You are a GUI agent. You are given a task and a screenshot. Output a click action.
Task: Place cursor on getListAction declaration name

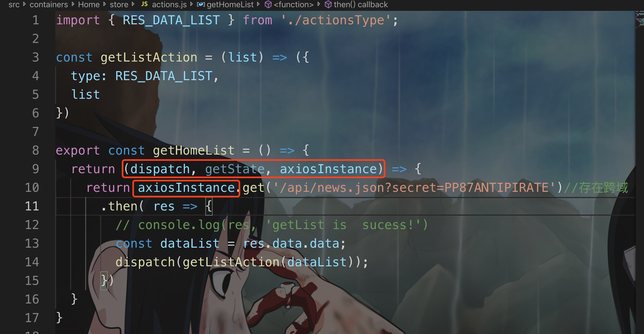pos(149,57)
